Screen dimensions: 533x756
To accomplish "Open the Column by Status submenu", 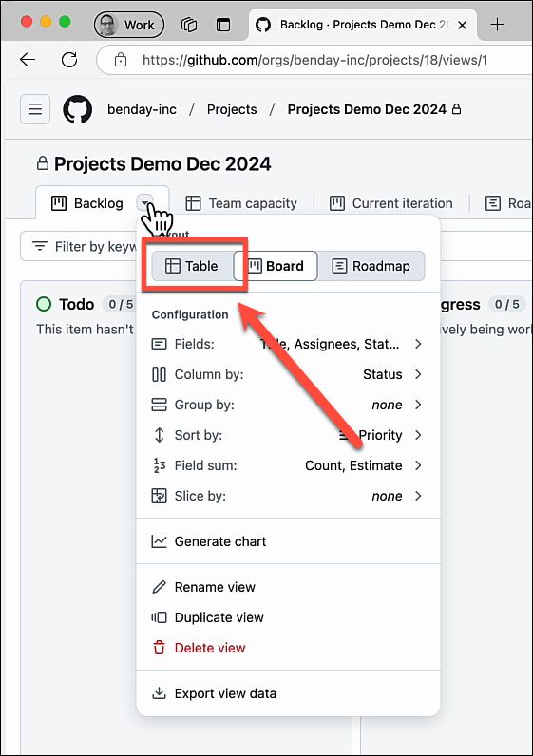I will [288, 374].
